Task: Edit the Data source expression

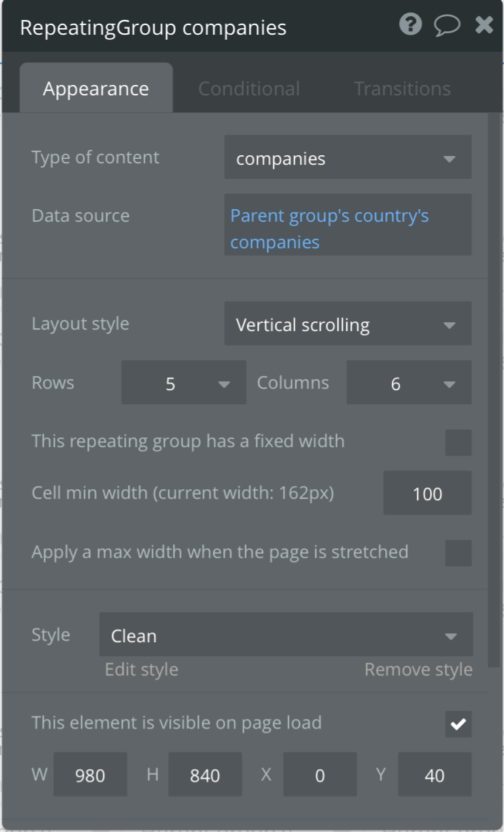Action: coord(347,228)
